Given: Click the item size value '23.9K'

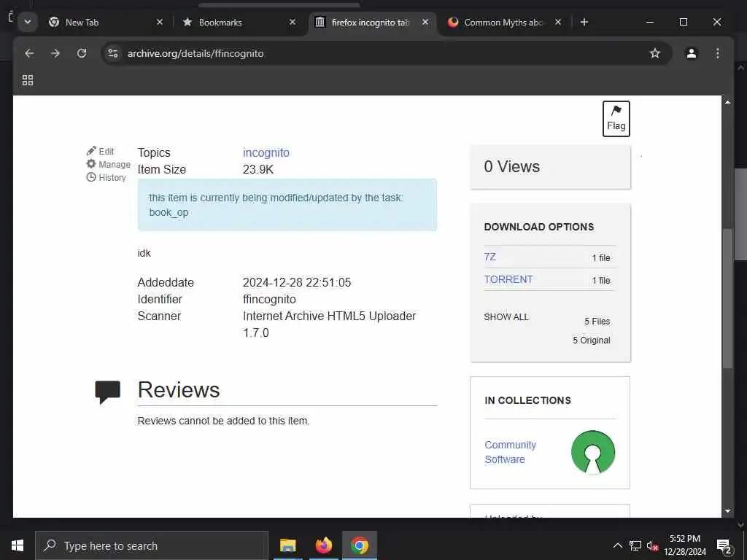Looking at the screenshot, I should coord(258,169).
